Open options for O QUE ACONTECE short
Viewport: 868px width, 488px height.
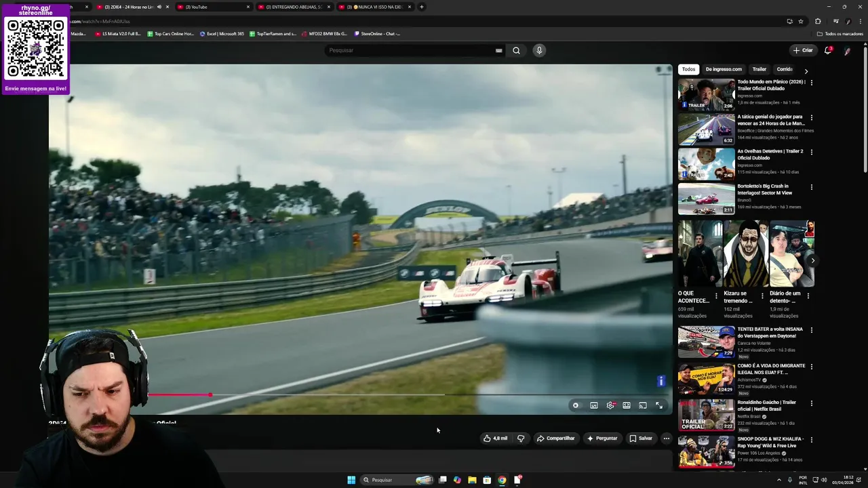(x=716, y=296)
